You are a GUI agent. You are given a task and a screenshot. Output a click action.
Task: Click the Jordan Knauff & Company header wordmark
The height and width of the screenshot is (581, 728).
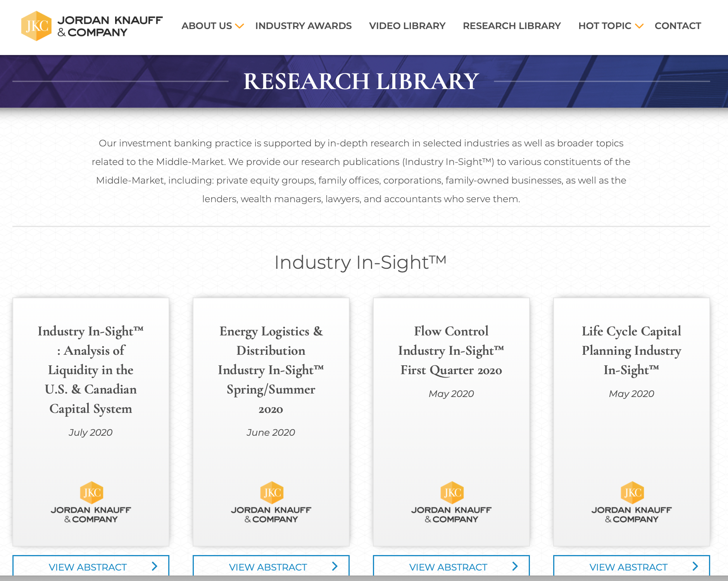click(110, 26)
